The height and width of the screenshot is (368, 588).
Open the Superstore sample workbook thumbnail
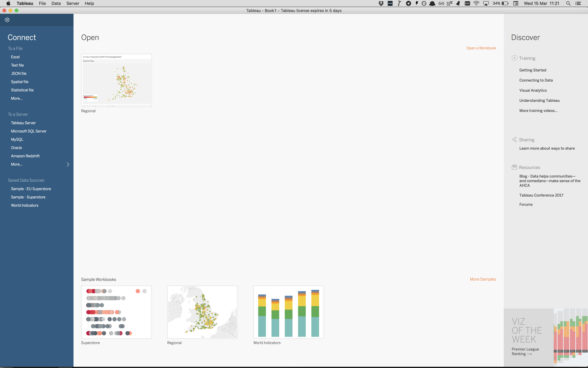pos(116,312)
